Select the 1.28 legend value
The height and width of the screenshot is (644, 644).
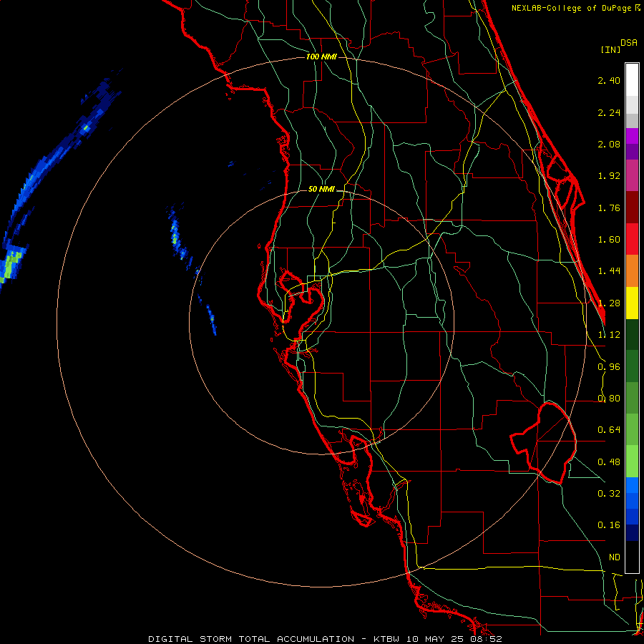609,303
